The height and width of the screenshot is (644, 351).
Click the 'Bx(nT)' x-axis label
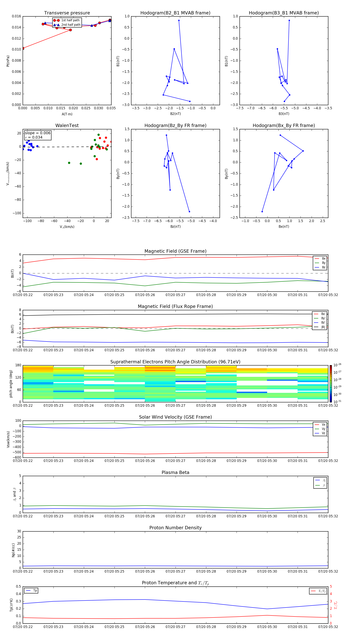click(x=284, y=227)
